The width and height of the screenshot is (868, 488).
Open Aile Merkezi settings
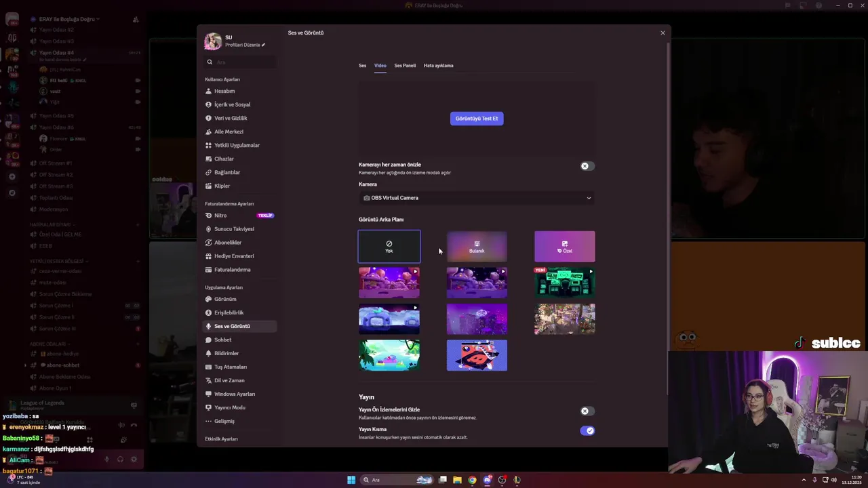239,131
